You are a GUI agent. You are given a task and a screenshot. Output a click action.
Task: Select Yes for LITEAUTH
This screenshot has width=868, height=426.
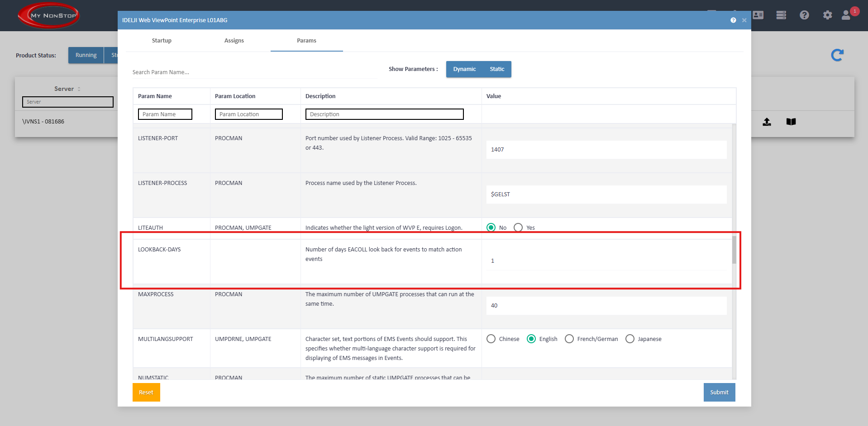[519, 227]
